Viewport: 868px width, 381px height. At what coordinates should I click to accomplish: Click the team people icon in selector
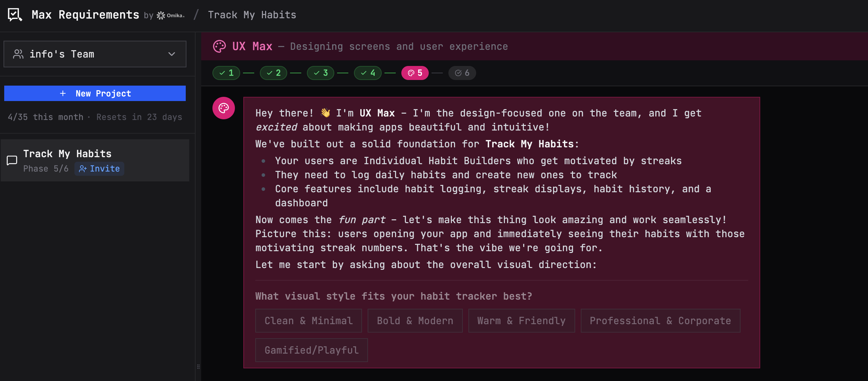pyautogui.click(x=18, y=54)
